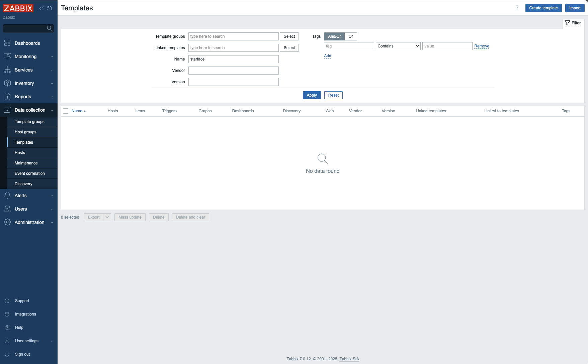Screen dimensions: 588x364
Task: Open Dashboards from the sidebar
Action: point(27,43)
